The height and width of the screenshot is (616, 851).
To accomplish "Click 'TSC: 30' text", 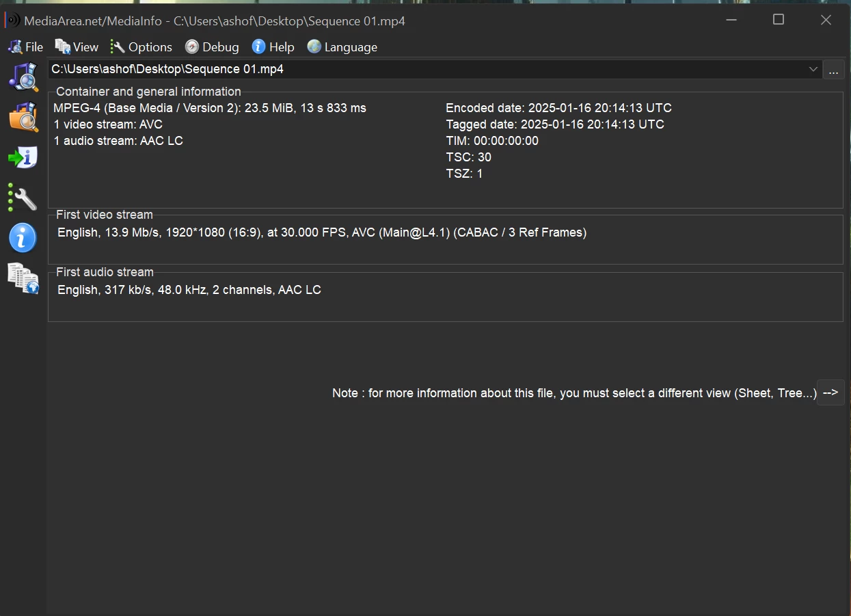I will (x=468, y=157).
